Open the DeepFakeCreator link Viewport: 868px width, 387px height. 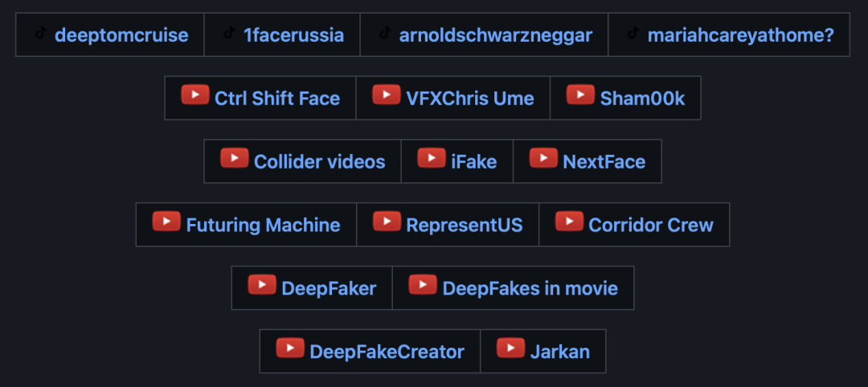[x=387, y=352]
